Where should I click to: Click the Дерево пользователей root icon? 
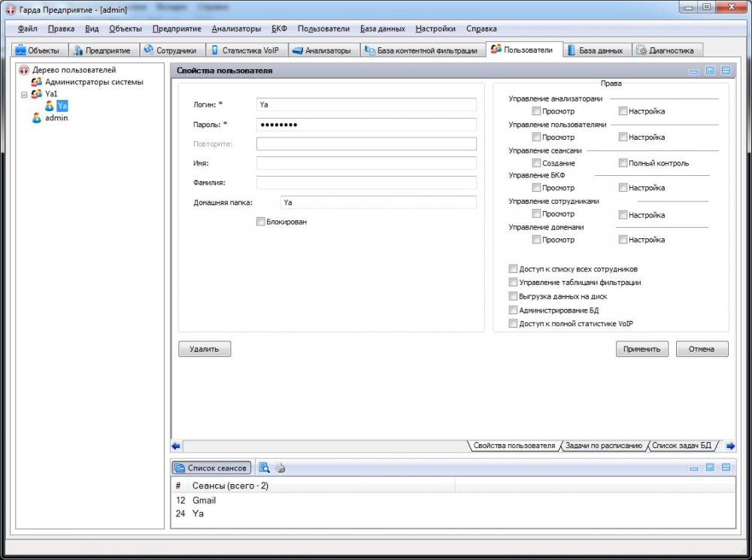pos(24,70)
